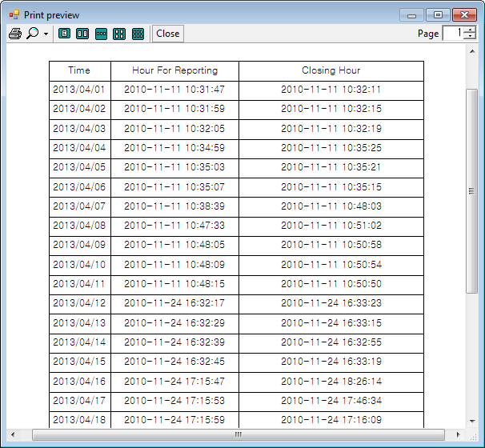Click the Print preview title bar icon
The height and width of the screenshot is (448, 485).
tap(14, 14)
